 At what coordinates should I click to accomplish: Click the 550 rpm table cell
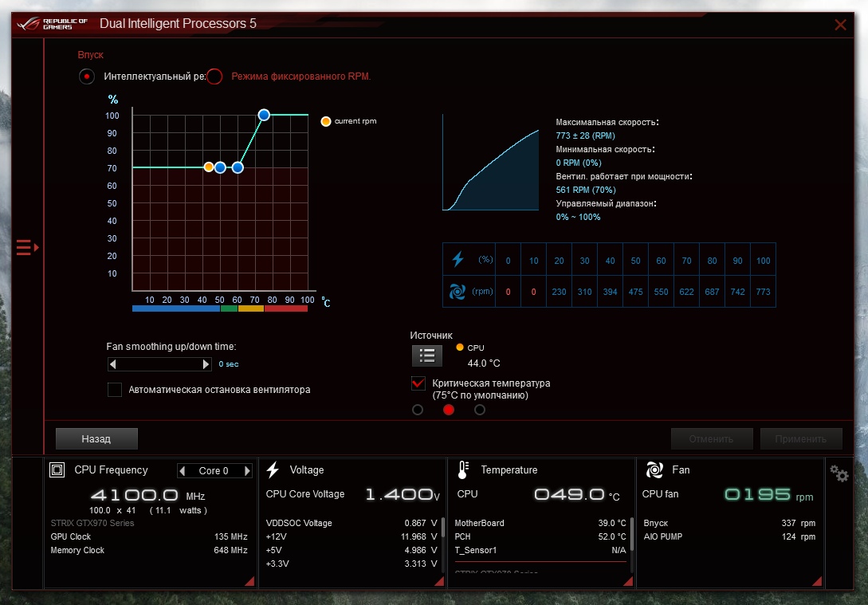[661, 292]
